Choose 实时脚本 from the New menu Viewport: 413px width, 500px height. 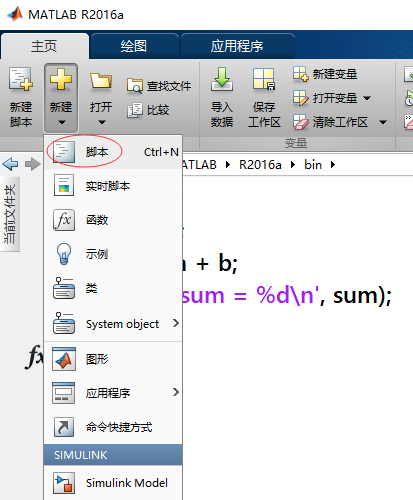pyautogui.click(x=113, y=186)
